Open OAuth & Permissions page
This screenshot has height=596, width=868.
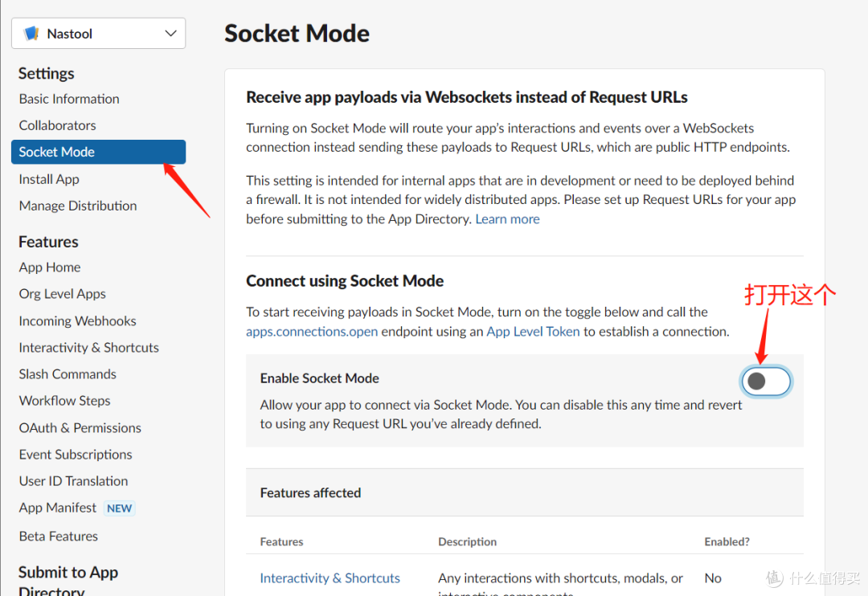click(80, 428)
